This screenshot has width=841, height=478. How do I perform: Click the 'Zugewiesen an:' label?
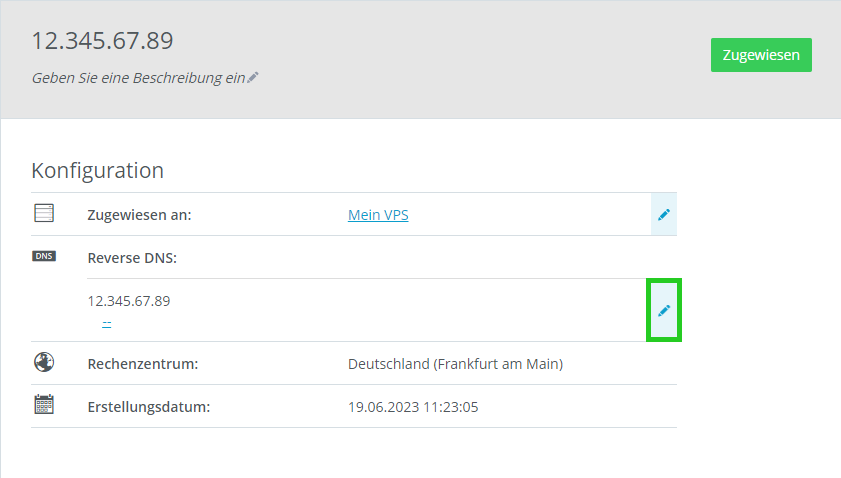pos(139,215)
